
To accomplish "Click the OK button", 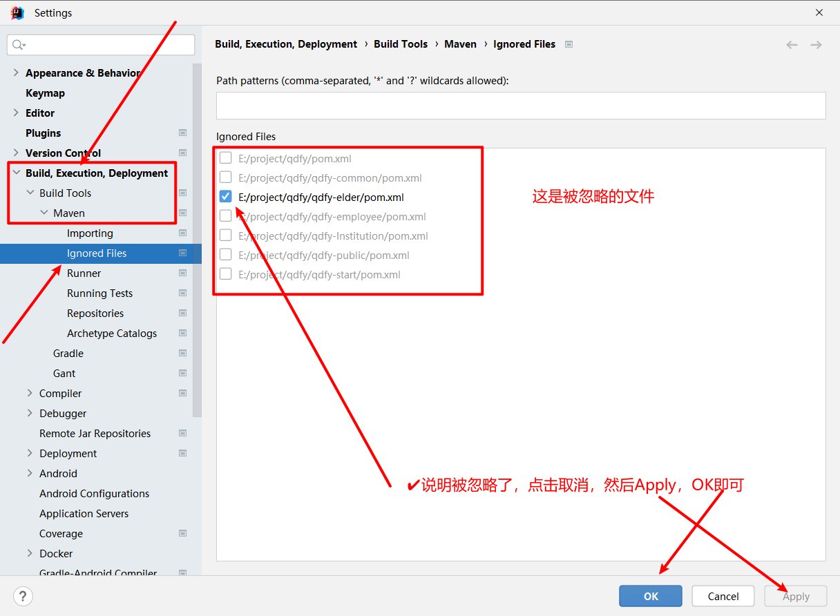I will pyautogui.click(x=651, y=596).
